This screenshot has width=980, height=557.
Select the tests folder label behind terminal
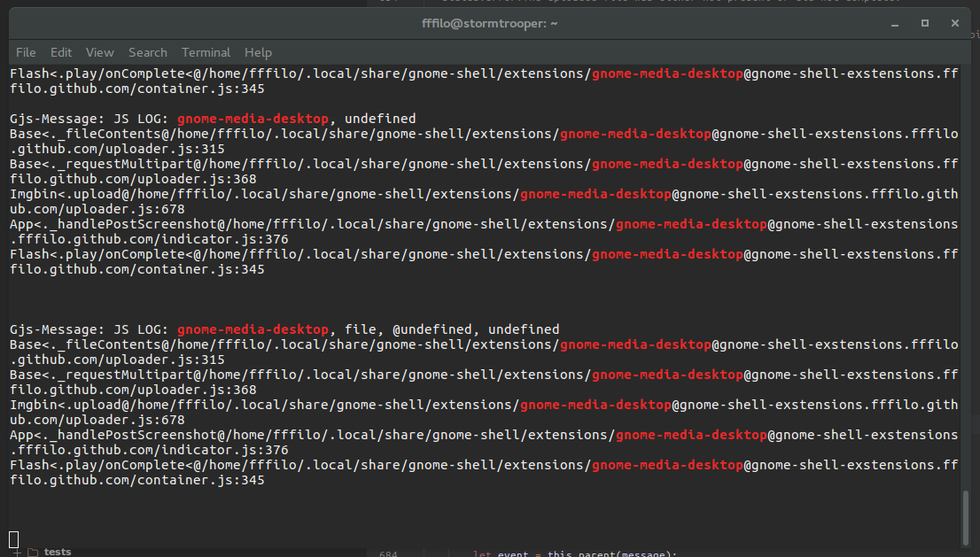(x=58, y=552)
